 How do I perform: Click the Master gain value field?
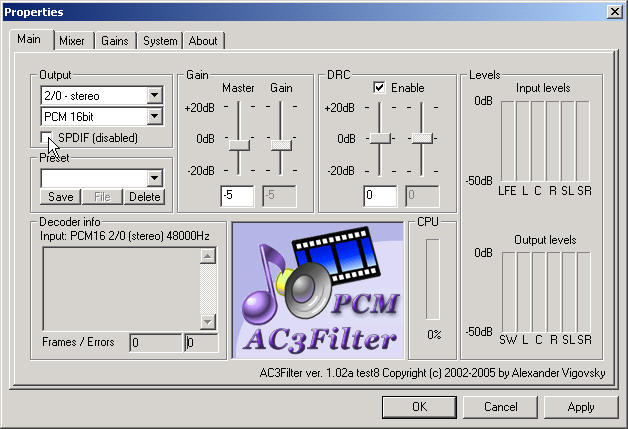(x=237, y=196)
